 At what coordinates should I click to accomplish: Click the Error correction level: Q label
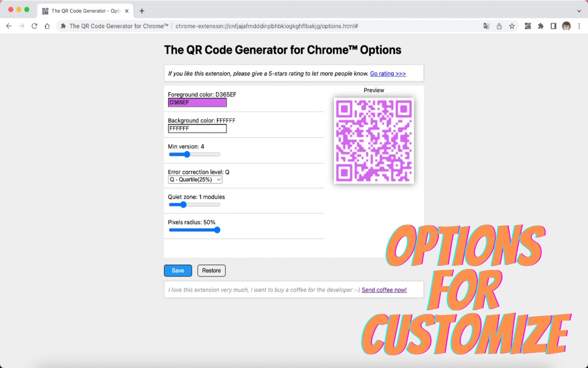pos(198,172)
